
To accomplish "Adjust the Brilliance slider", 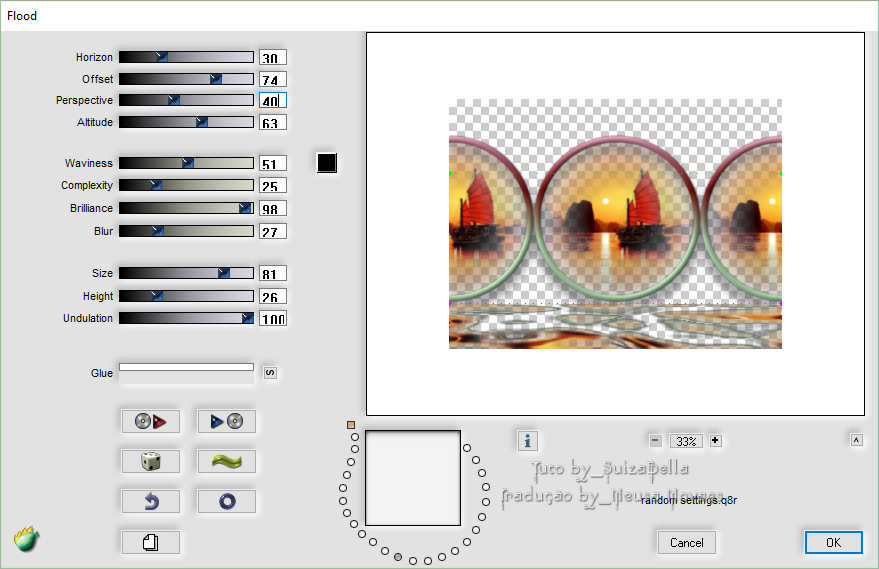I will 186,208.
